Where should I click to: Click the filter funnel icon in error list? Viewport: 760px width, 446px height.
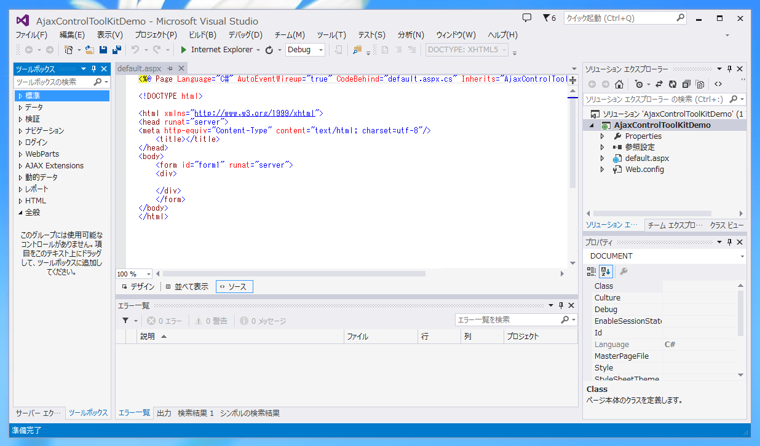(x=126, y=320)
